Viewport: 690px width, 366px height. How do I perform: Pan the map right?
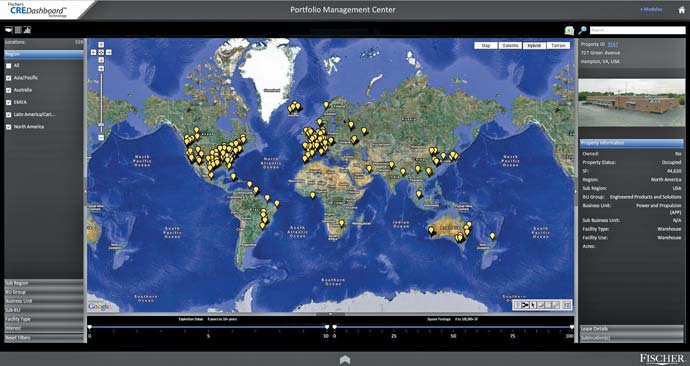tap(108, 52)
